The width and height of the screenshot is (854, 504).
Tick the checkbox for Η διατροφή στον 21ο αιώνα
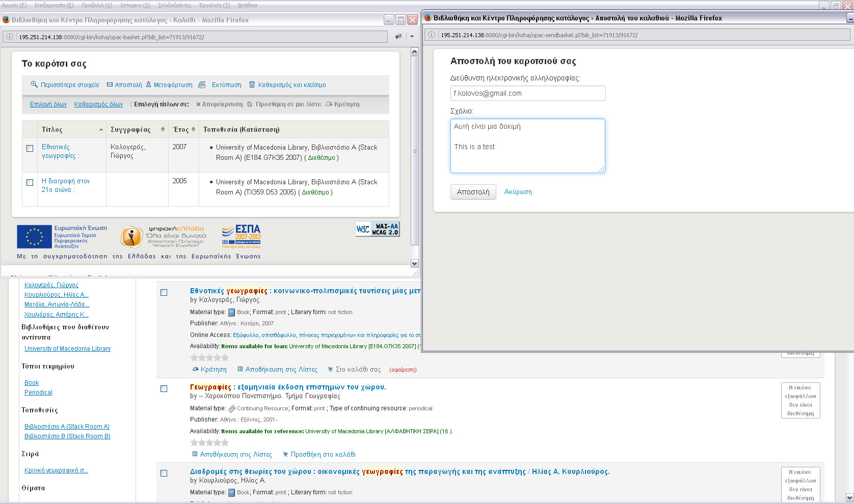click(30, 182)
